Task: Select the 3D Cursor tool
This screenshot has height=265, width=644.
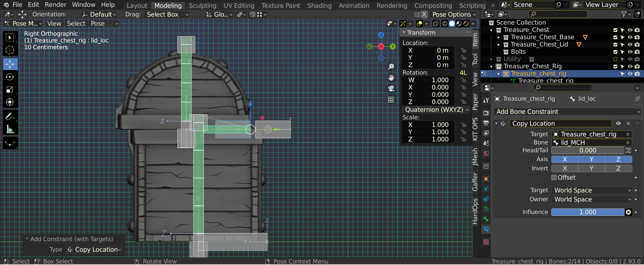Action: click(10, 50)
